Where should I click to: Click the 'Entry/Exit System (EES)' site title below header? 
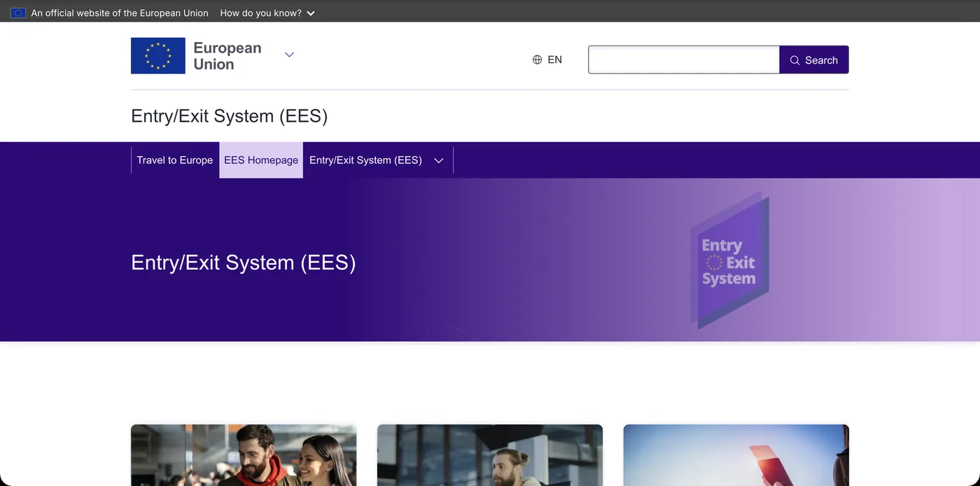coord(229,116)
